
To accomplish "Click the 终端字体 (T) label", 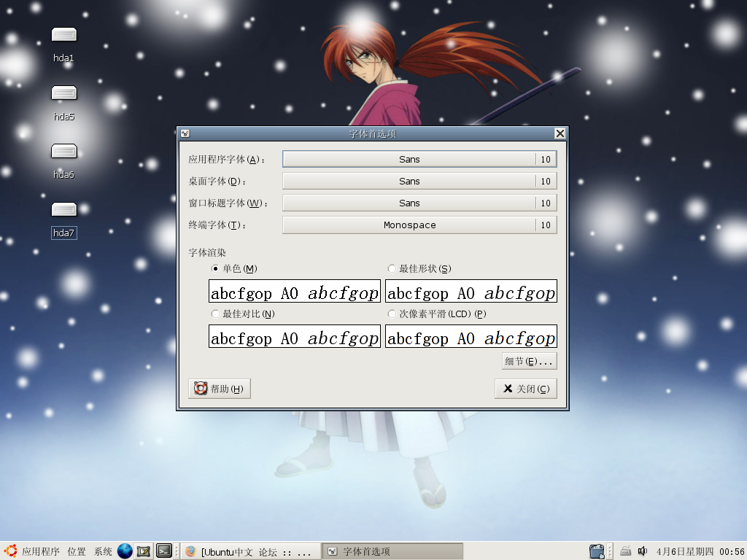I will (x=217, y=225).
